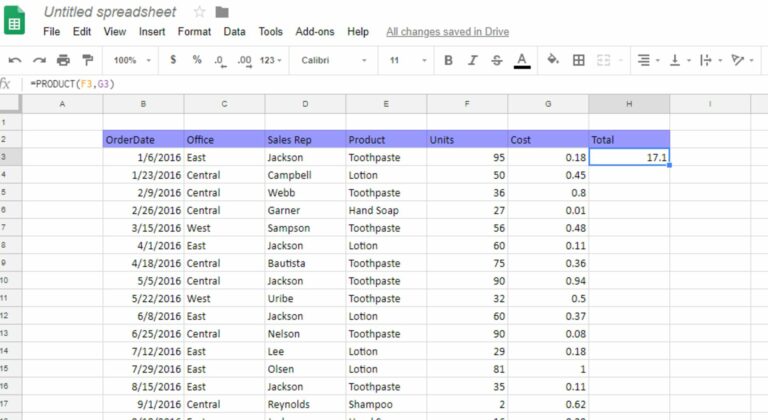Click the move to folder icon

[222, 12]
